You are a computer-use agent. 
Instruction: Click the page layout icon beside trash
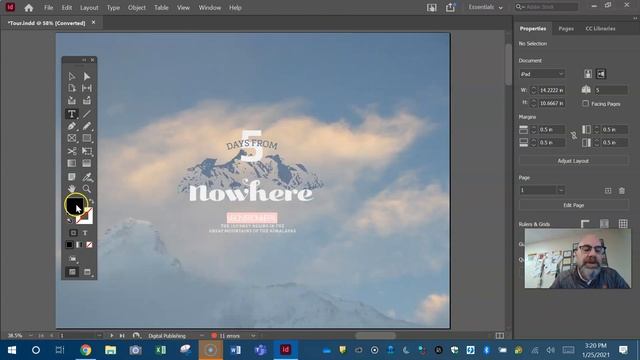point(608,191)
